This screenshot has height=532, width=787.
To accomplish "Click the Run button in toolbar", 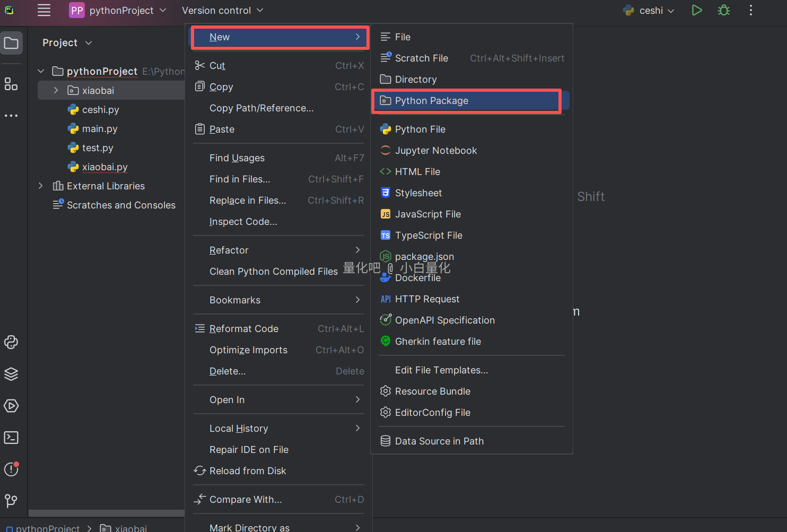I will click(x=697, y=11).
